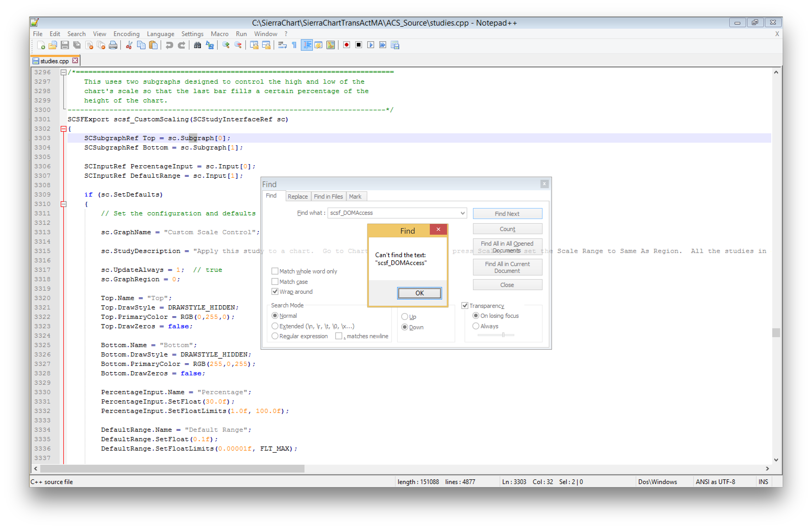Click the Open file toolbar icon
This screenshot has width=812, height=529.
pos(53,45)
